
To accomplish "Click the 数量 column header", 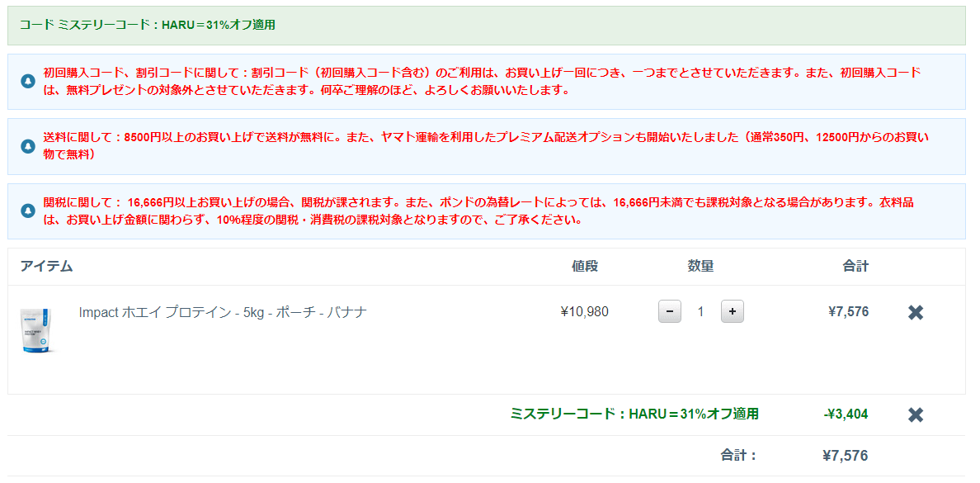I will (700, 266).
